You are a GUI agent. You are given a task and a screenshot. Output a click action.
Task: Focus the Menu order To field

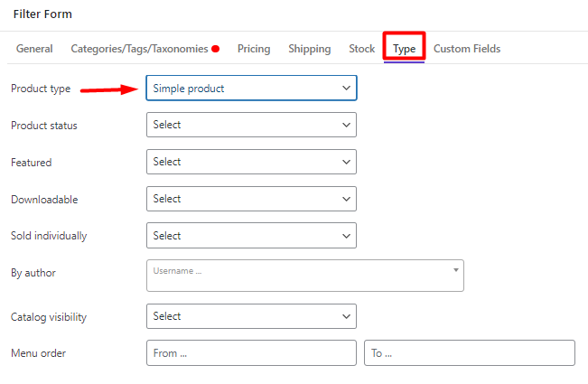tap(470, 353)
